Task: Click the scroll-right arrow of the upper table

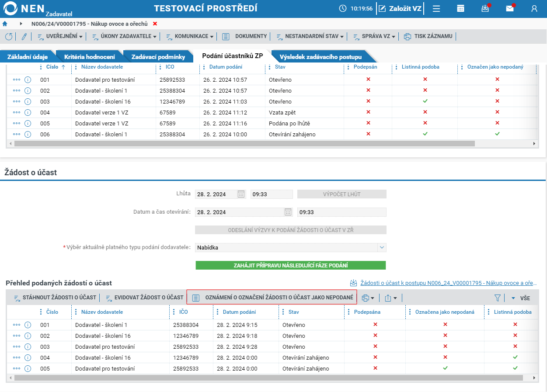Action: click(534, 143)
